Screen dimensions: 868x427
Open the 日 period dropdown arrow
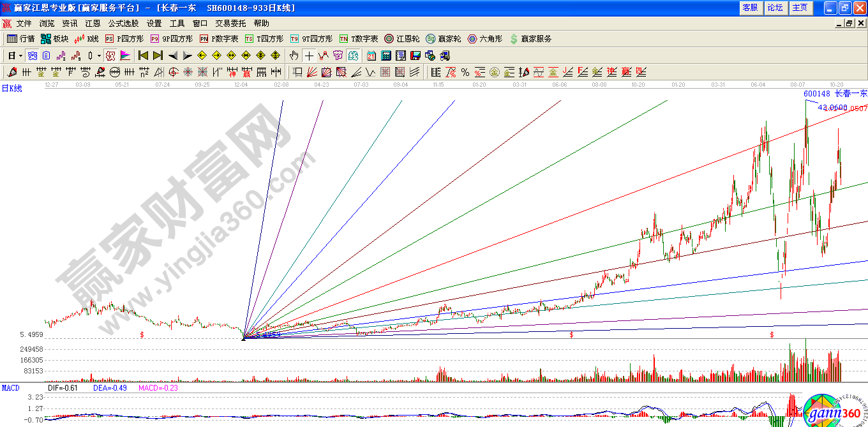point(20,56)
